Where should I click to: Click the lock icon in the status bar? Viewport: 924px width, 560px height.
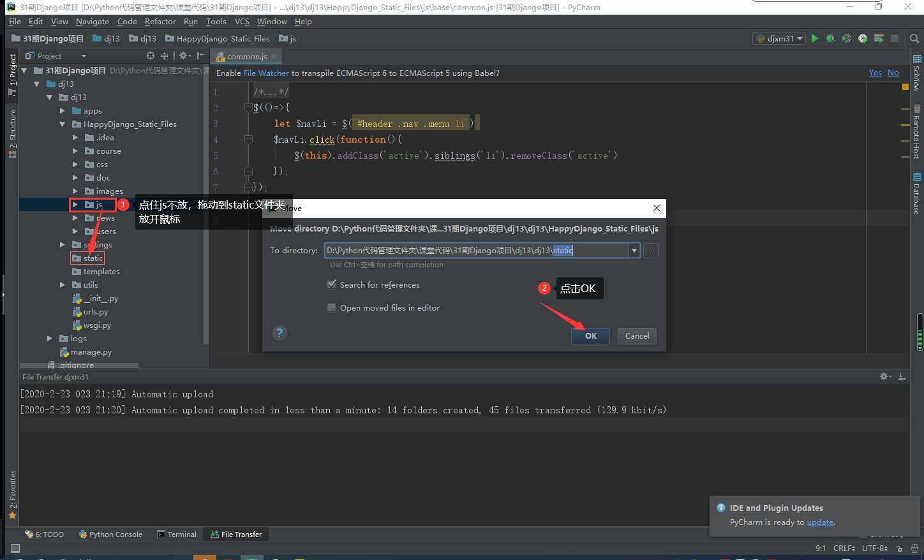coord(900,548)
